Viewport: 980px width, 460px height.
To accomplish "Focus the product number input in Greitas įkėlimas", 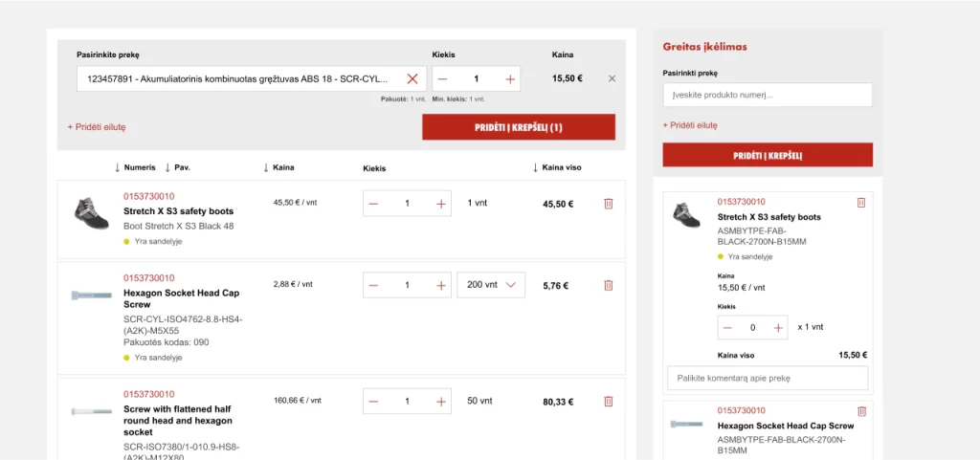I will (x=768, y=95).
